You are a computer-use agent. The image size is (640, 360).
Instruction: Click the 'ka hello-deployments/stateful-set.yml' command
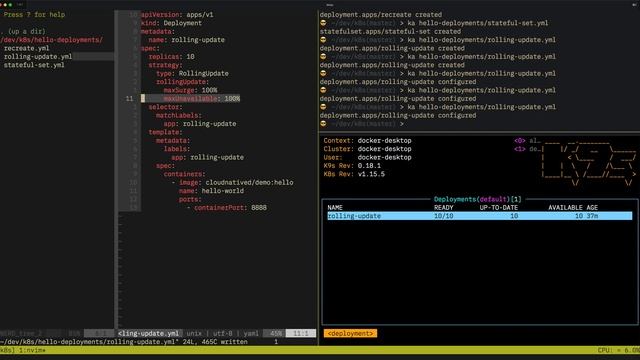click(x=478, y=23)
